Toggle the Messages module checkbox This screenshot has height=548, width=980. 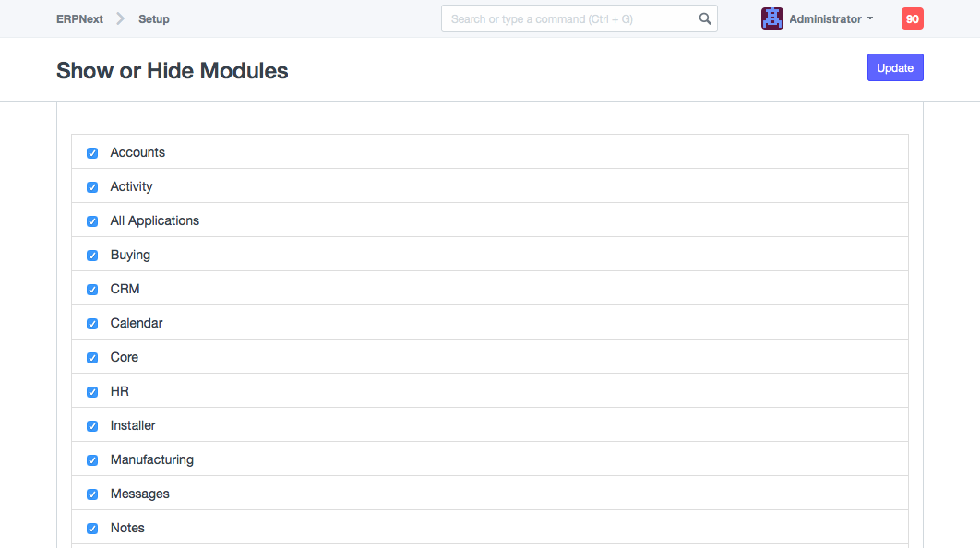pos(92,494)
